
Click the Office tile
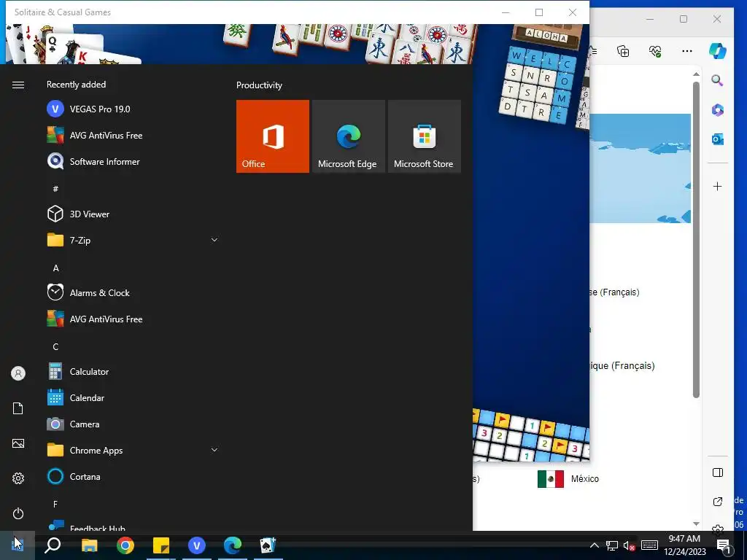click(x=273, y=136)
